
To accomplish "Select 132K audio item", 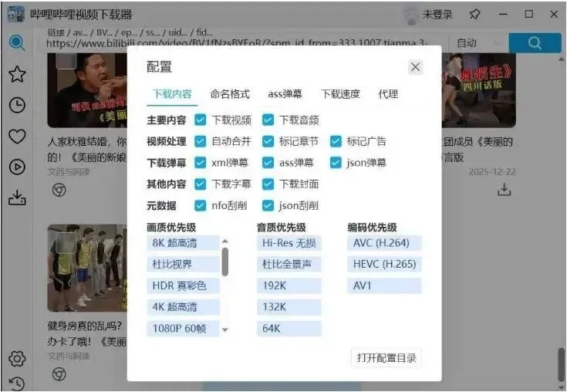I will [289, 307].
